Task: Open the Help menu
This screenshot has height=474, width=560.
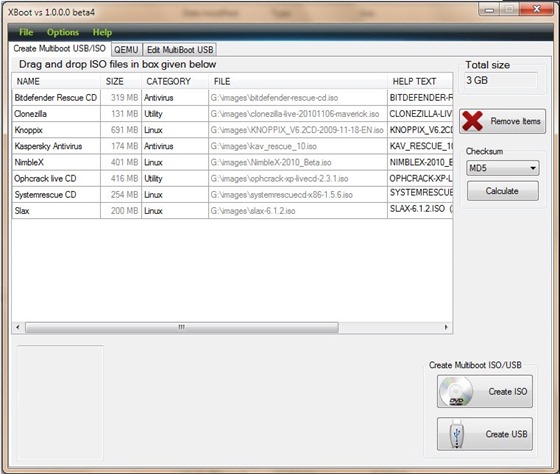Action: [x=102, y=32]
